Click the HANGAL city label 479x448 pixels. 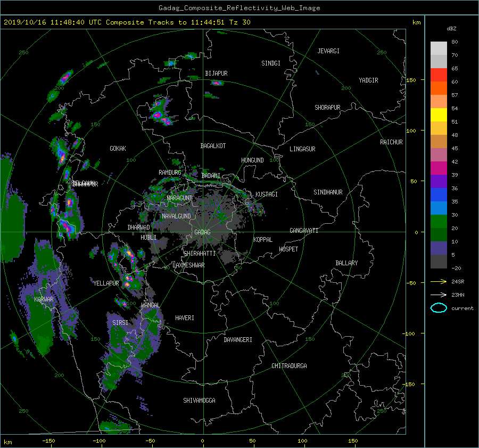150,305
